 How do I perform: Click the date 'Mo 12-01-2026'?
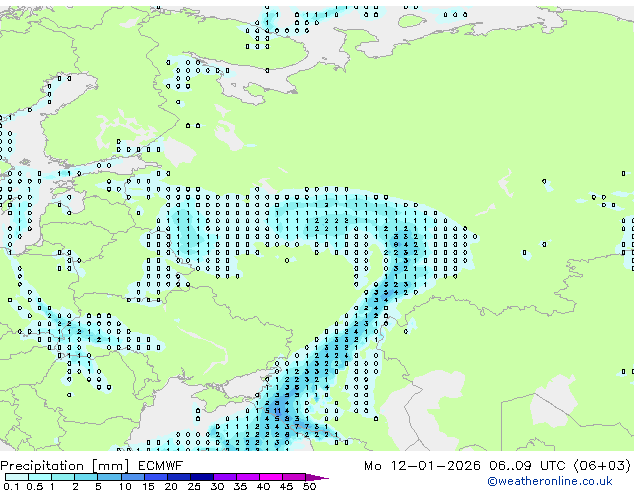(x=422, y=466)
